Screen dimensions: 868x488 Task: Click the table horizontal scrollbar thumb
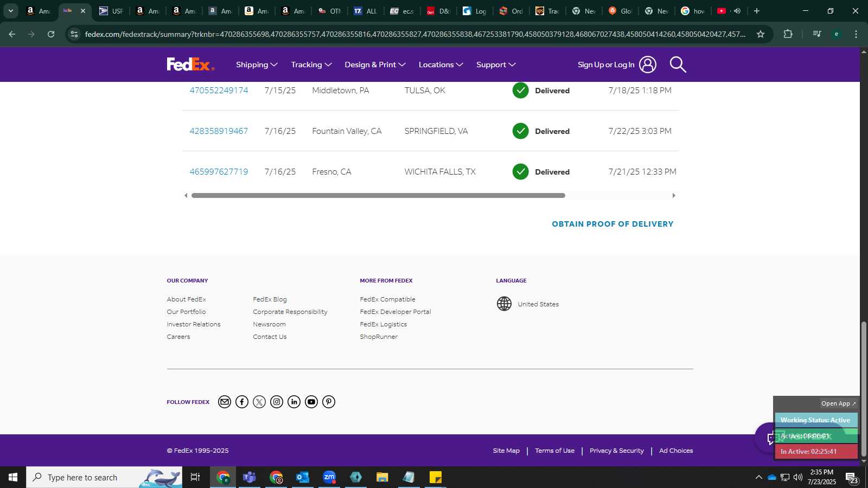pyautogui.click(x=378, y=195)
